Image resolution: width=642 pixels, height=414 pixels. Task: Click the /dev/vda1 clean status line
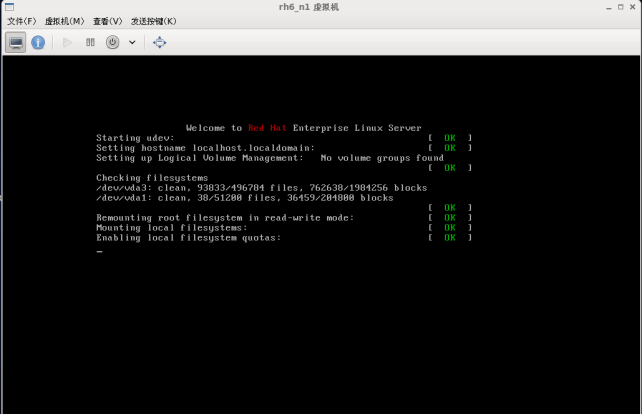(x=244, y=198)
